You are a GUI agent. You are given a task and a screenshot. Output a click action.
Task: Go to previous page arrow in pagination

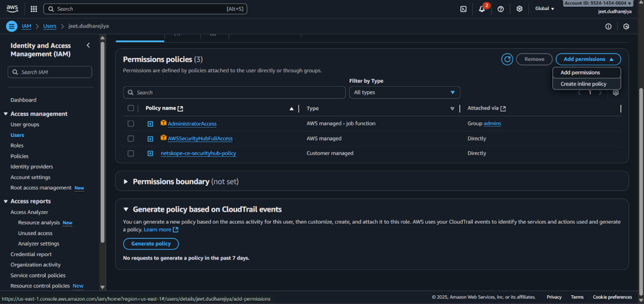point(579,93)
